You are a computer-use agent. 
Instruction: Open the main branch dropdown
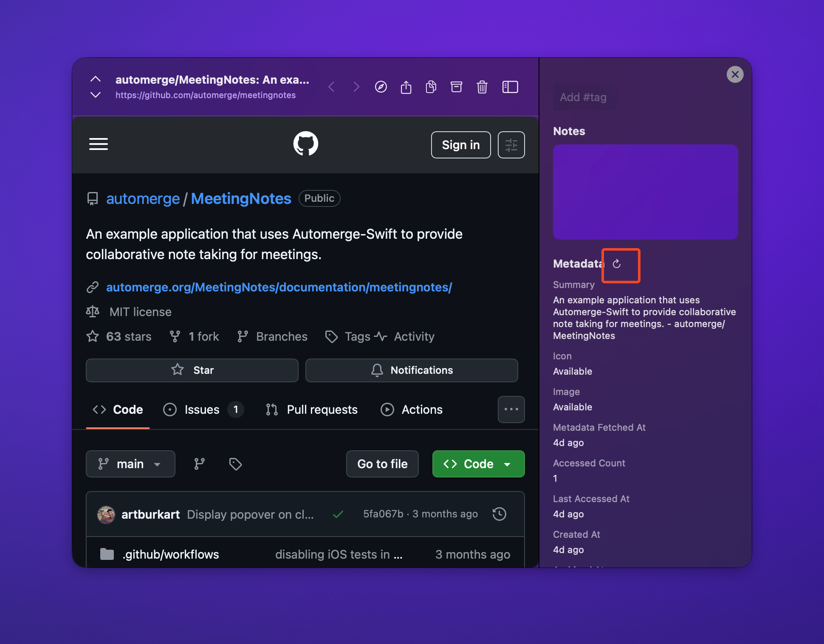(x=130, y=464)
